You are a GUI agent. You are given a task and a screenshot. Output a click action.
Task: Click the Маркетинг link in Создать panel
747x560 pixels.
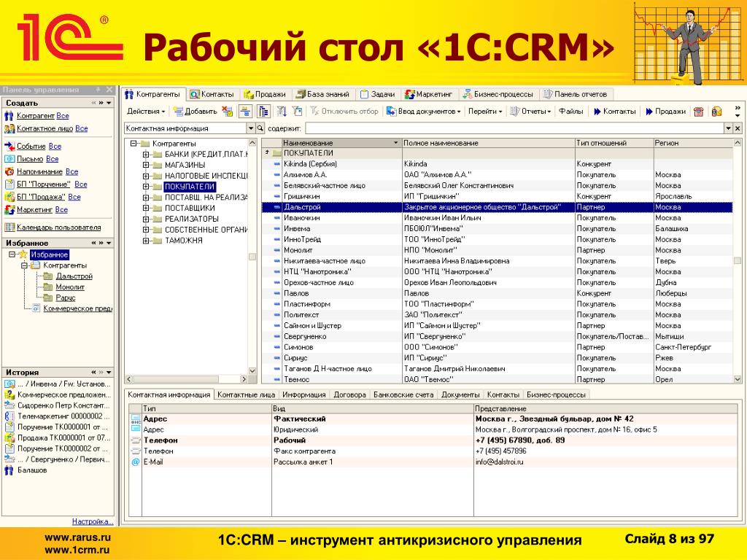[x=34, y=210]
